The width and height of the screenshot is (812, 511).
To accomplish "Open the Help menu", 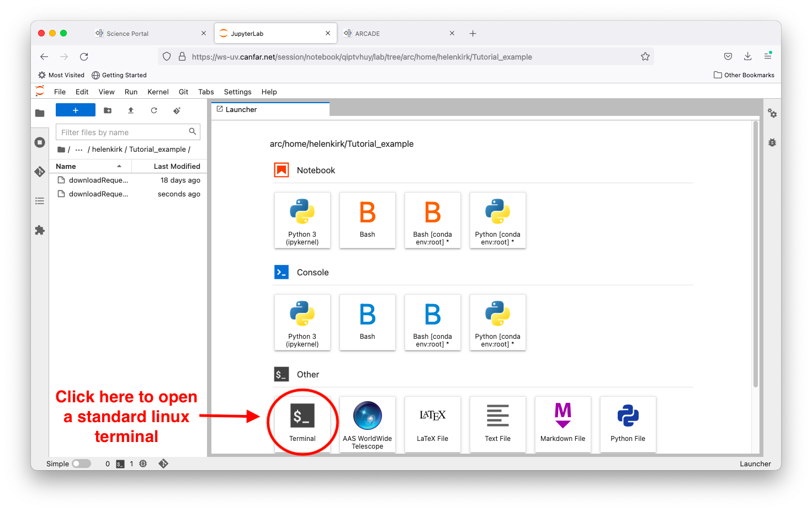I will click(x=269, y=92).
